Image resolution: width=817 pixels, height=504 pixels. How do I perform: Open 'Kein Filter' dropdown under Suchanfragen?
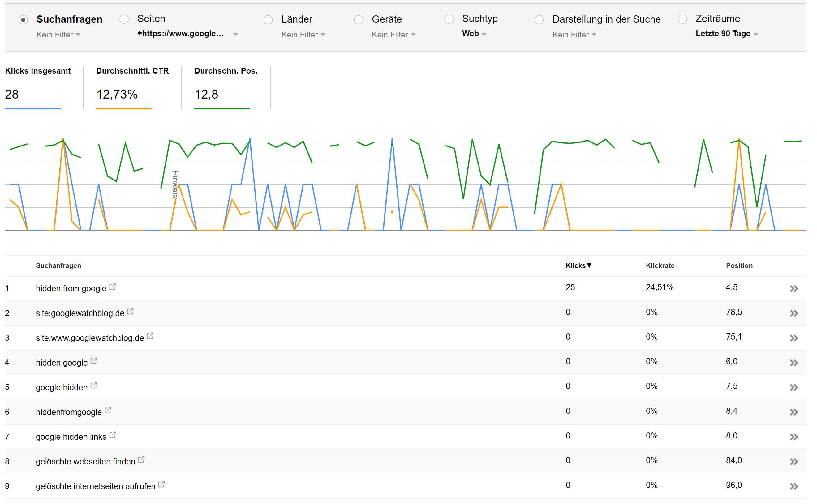pyautogui.click(x=58, y=35)
